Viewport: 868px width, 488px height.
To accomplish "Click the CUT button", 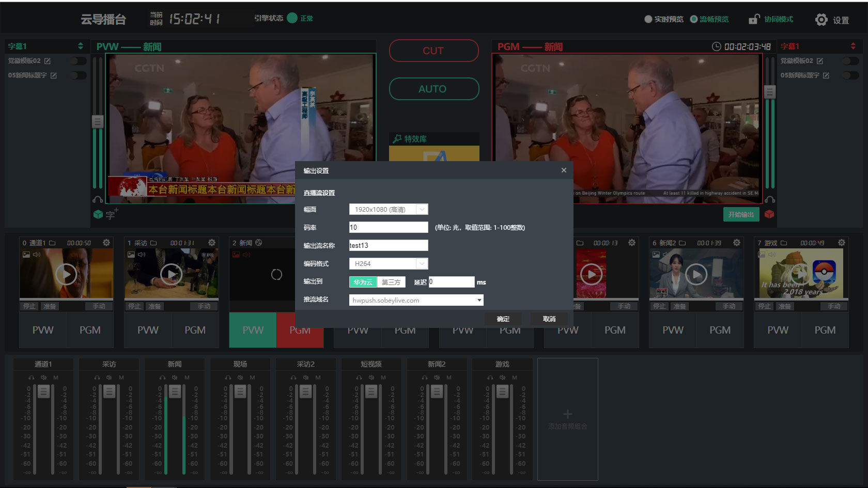I will point(434,51).
